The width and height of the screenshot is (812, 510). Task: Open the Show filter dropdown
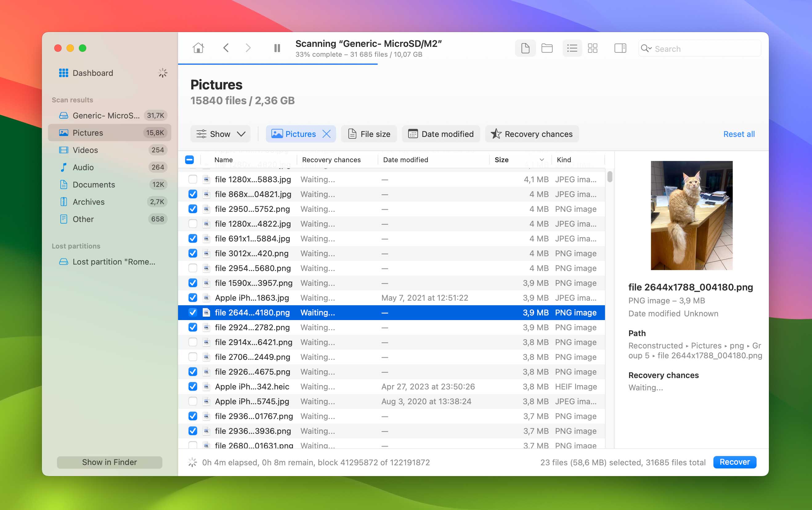pos(220,134)
